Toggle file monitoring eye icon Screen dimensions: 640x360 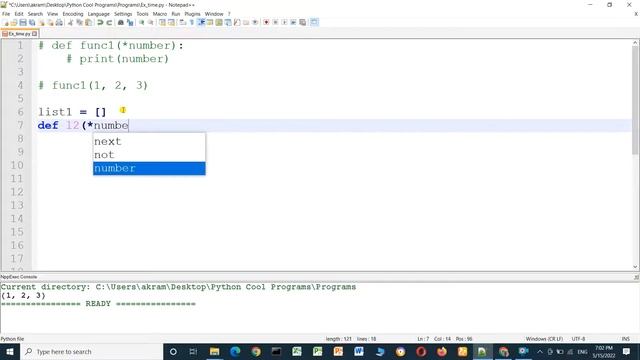pos(255,22)
